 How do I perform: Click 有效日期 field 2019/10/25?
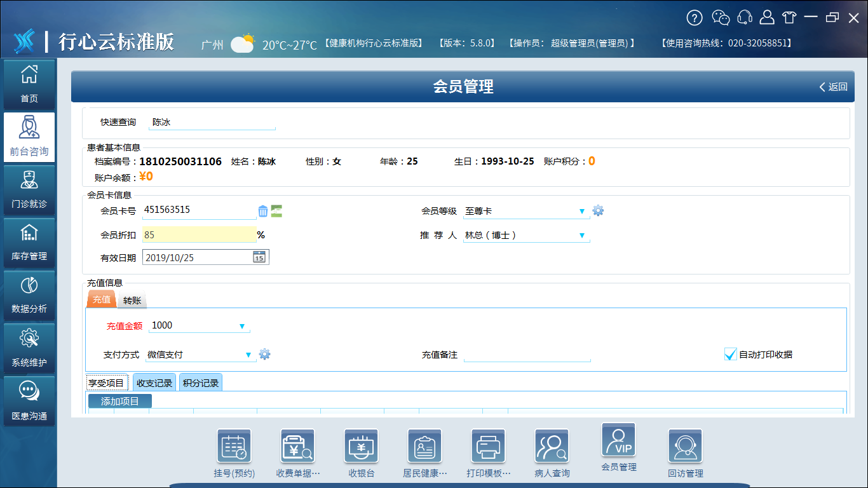[206, 257]
